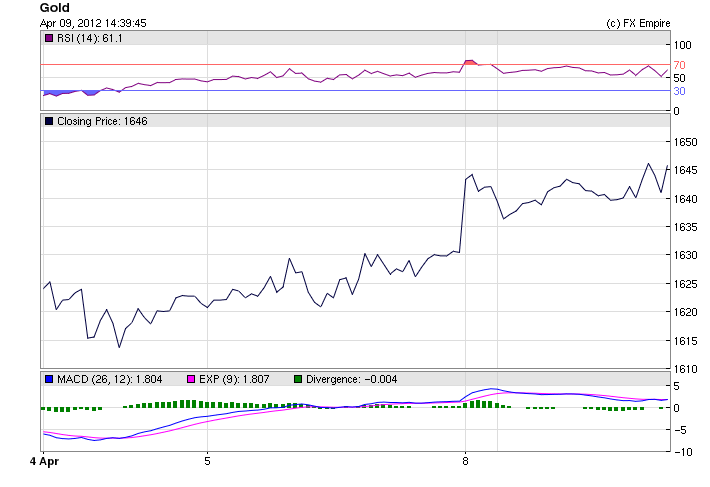The image size is (710, 487).
Task: Click the red 70 RSI level label
Action: pos(679,65)
